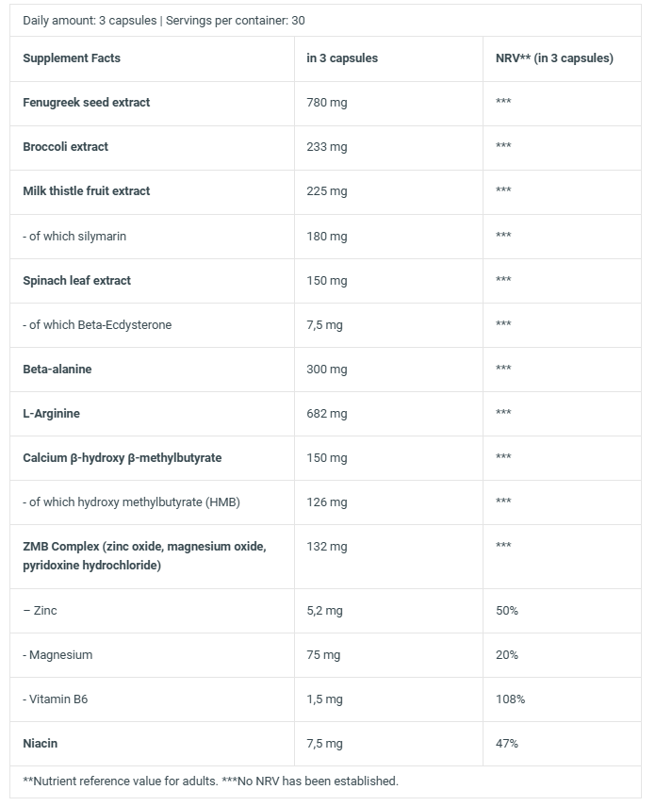The image size is (672, 806).
Task: Select the ZMB Complex ingredient description
Action: [144, 555]
